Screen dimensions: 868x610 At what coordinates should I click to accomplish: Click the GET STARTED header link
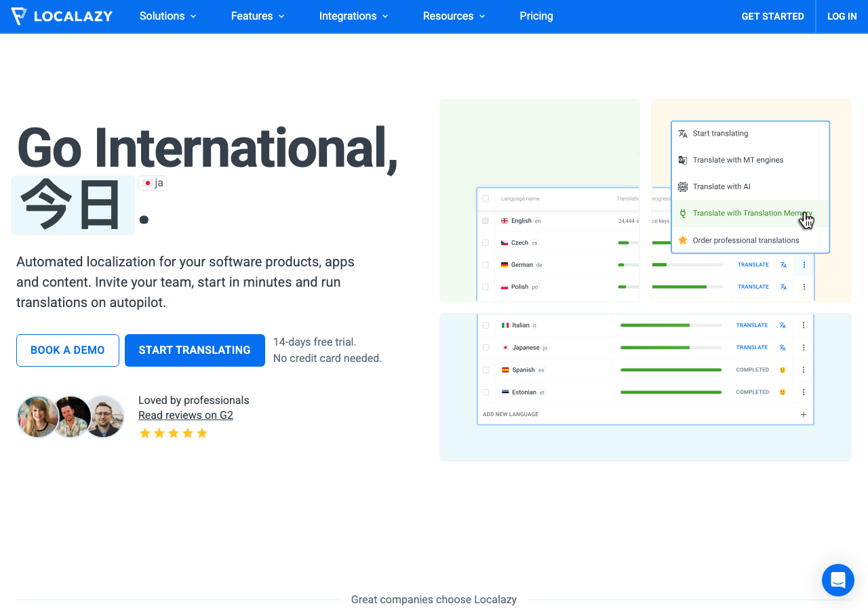773,16
